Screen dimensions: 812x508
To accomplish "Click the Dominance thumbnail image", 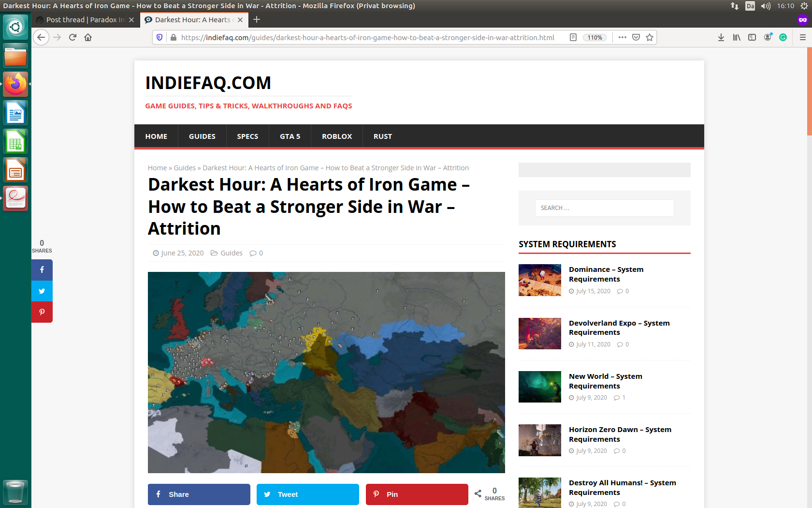I will (x=540, y=280).
